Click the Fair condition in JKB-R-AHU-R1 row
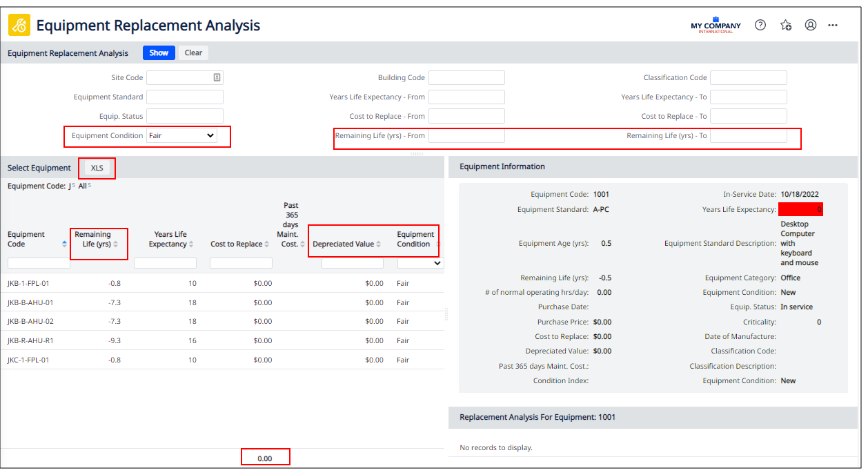 [403, 340]
